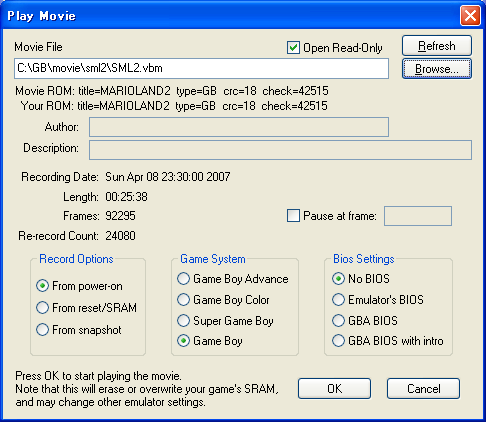486x422 pixels.
Task: Choose Emulator's BIOS option
Action: point(338,300)
